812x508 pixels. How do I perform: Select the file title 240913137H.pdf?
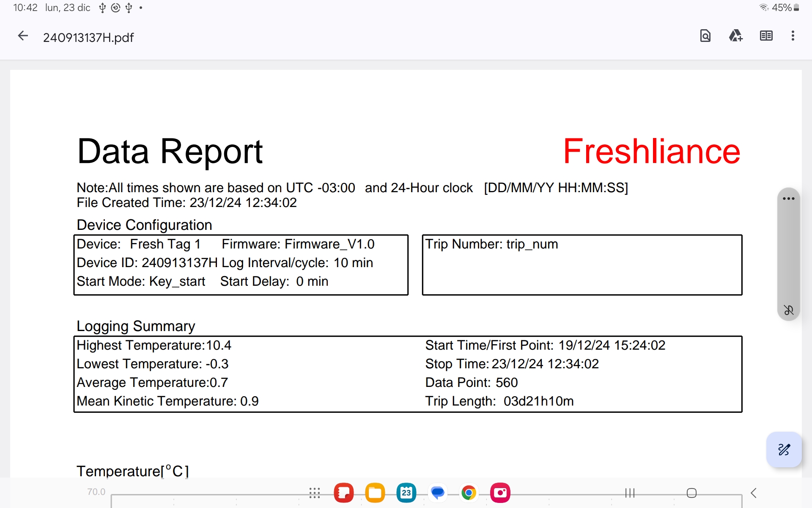pyautogui.click(x=88, y=38)
